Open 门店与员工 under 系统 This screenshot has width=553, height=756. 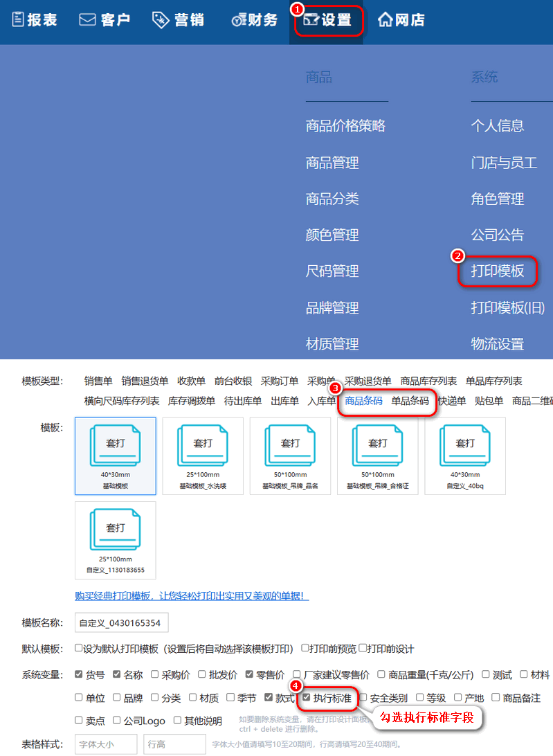[x=504, y=163]
